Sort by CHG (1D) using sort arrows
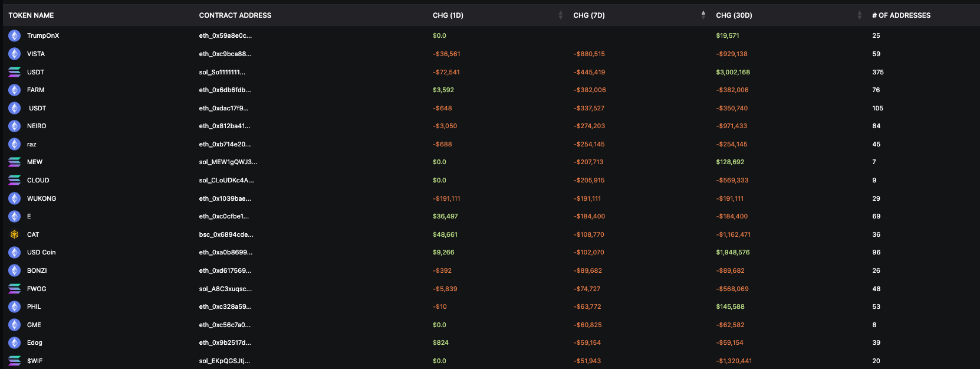 click(560, 15)
